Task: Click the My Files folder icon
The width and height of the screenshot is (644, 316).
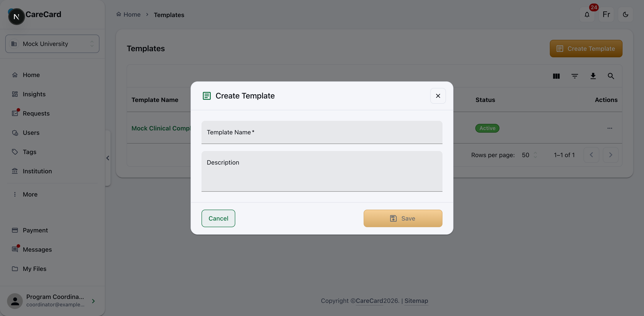Action: pyautogui.click(x=15, y=269)
